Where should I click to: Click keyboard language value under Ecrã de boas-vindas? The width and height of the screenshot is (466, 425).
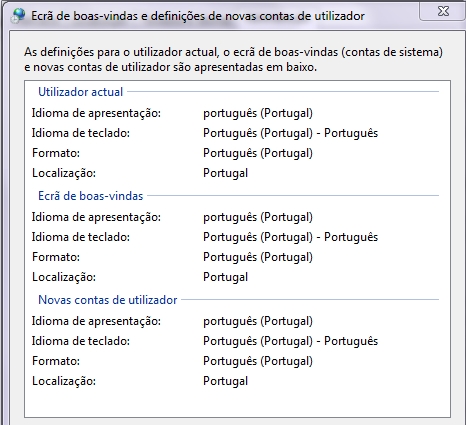290,237
